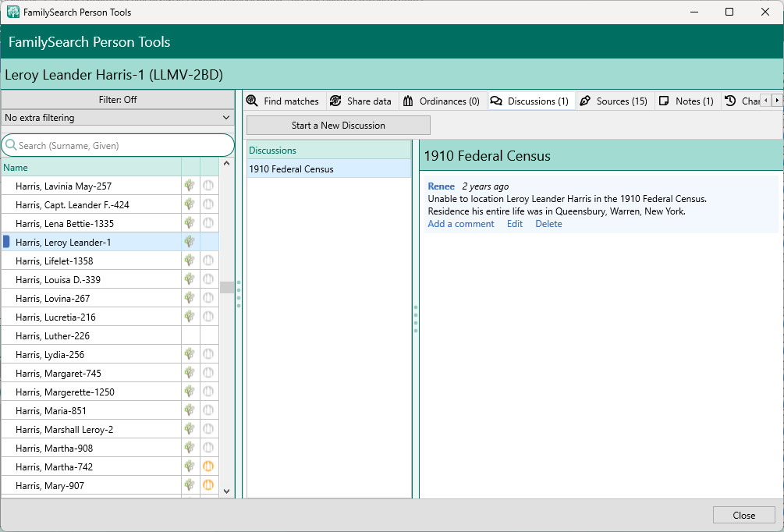Click the FamilySearch tree icon for Lydia-256

coord(190,354)
